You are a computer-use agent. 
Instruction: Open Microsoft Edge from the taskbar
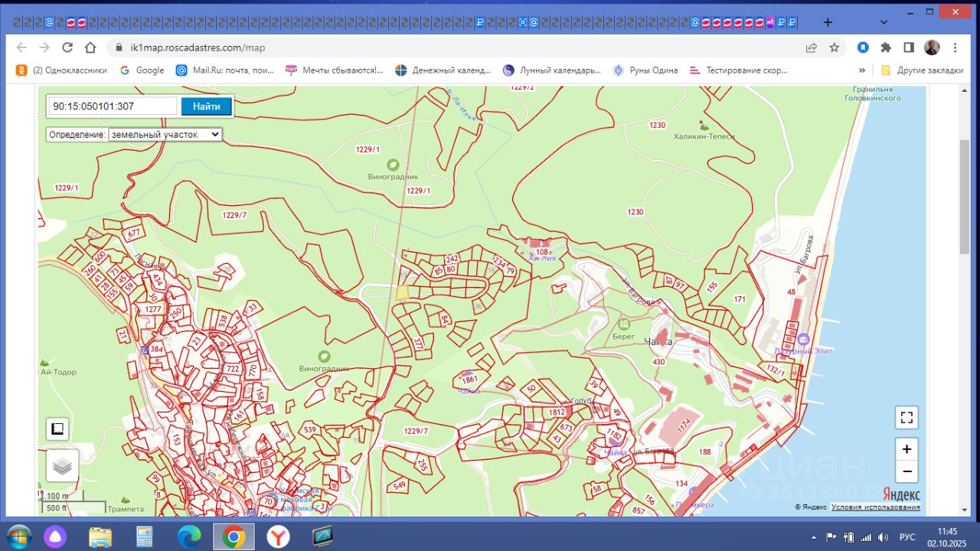click(x=189, y=537)
